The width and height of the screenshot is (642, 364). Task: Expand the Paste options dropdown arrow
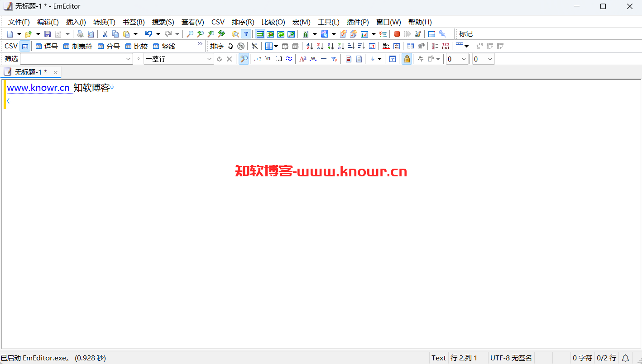click(x=135, y=34)
